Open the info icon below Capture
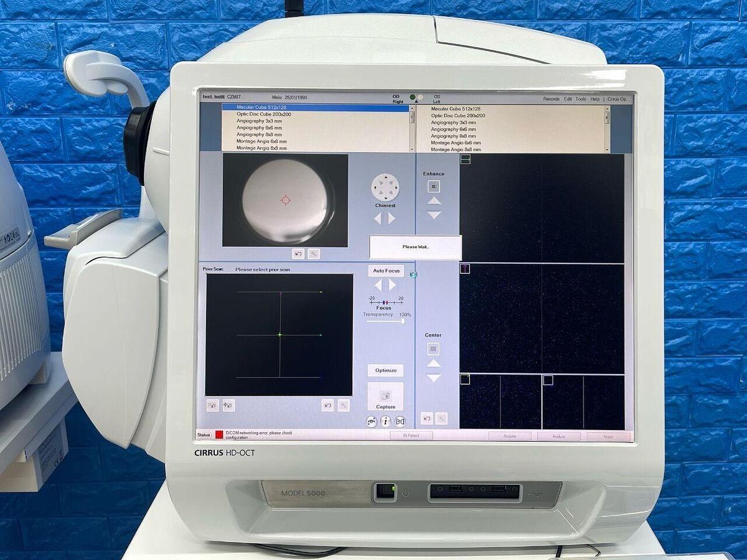 click(x=386, y=421)
